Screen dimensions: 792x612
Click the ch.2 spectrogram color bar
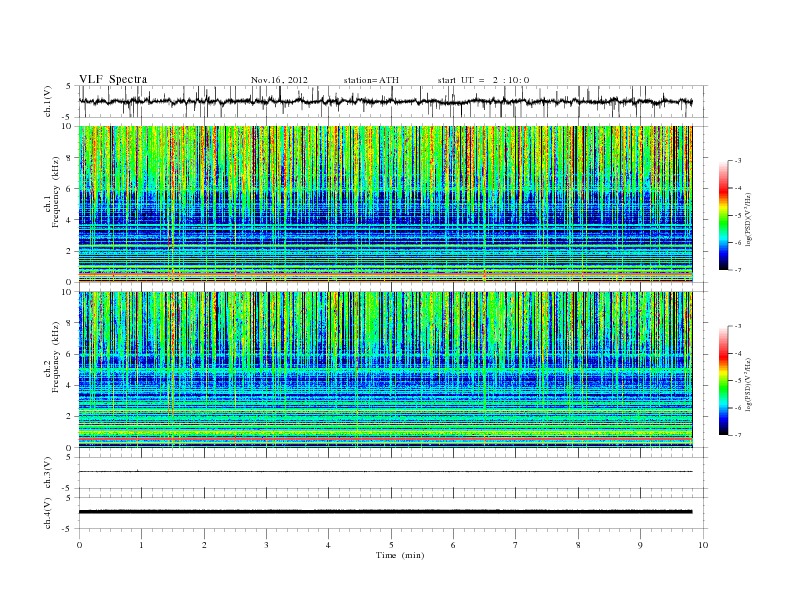coord(723,380)
